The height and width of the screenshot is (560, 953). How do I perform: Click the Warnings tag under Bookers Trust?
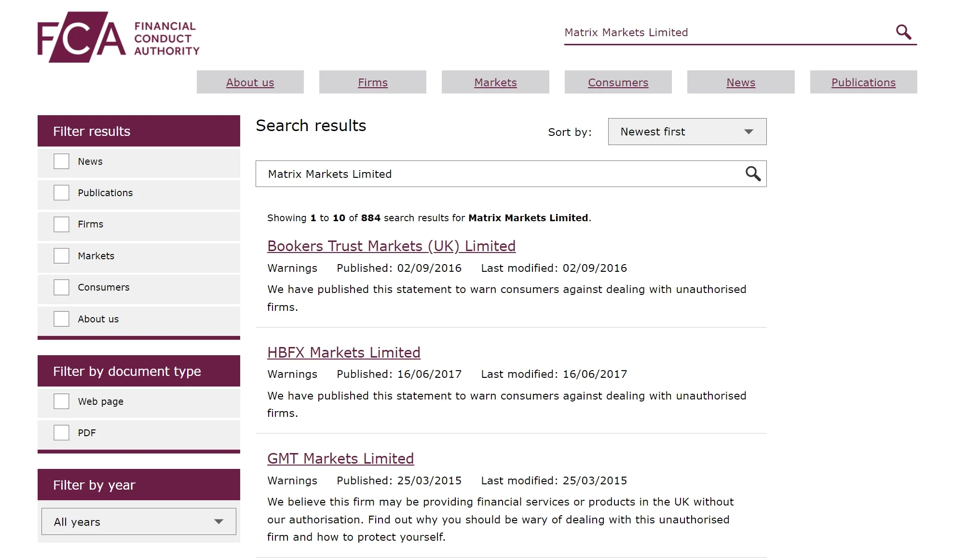292,268
